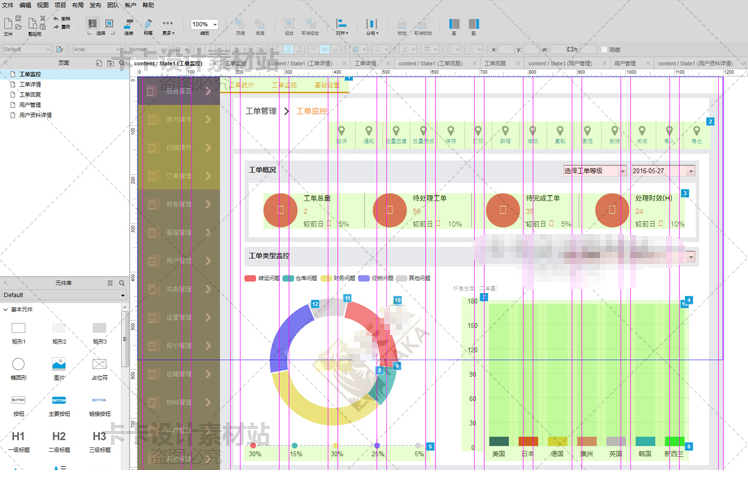Pick the H1 一级标题 heading widget
Viewport: 748px width, 493px height.
pos(18,441)
